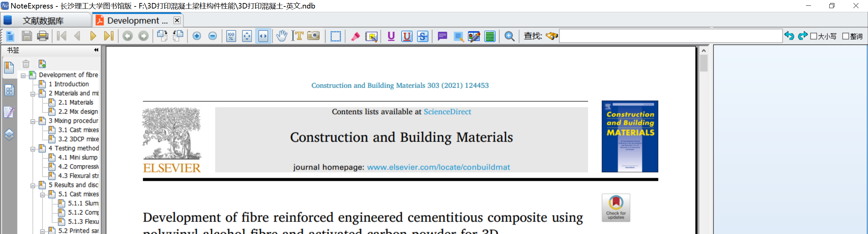Toggle the bookmarks sidebar panel button

pos(9,67)
